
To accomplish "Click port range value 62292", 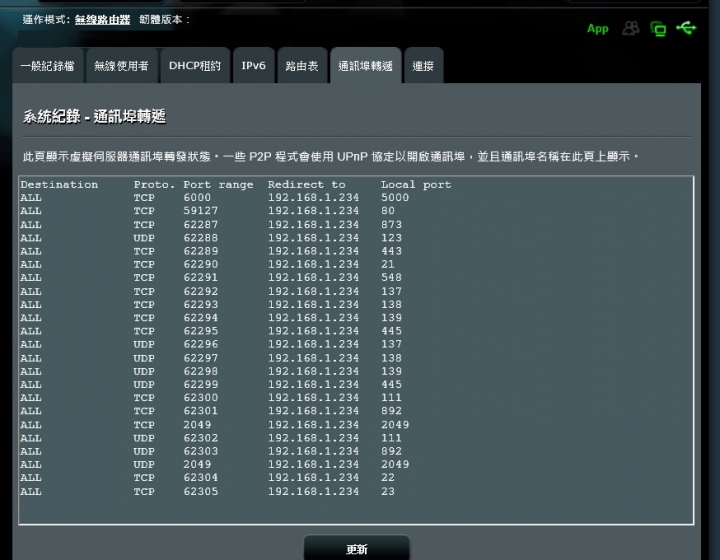I will (x=201, y=291).
